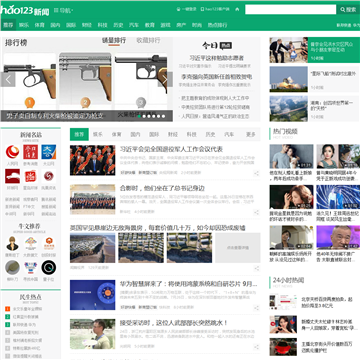Switch to the 收藏排行 ranking tab

pyautogui.click(x=148, y=41)
